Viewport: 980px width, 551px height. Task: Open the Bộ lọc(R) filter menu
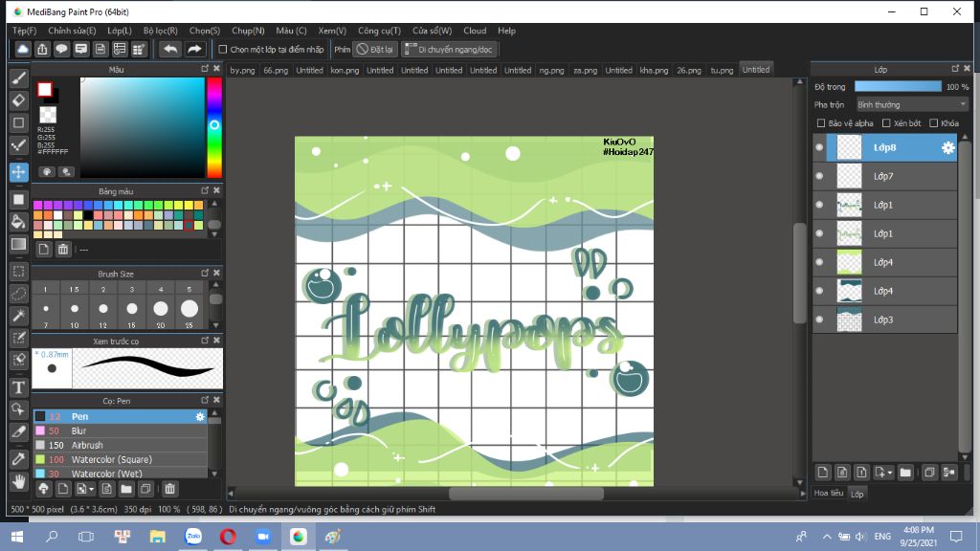pos(160,31)
